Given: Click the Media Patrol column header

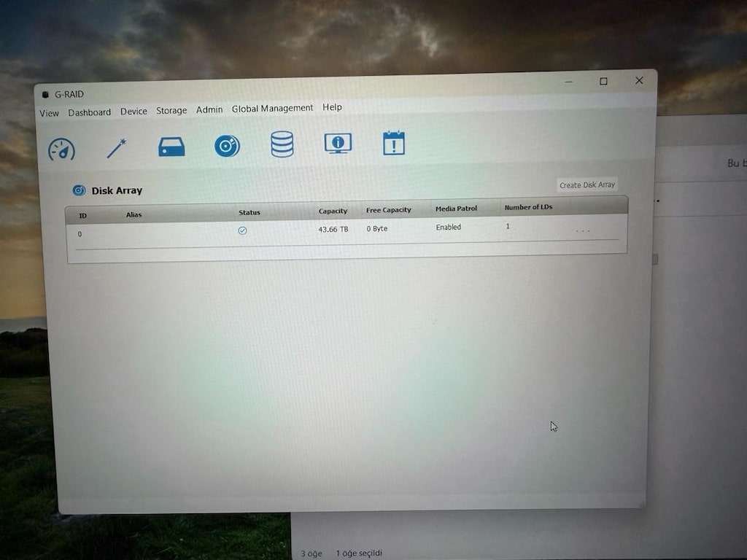Looking at the screenshot, I should 456,209.
